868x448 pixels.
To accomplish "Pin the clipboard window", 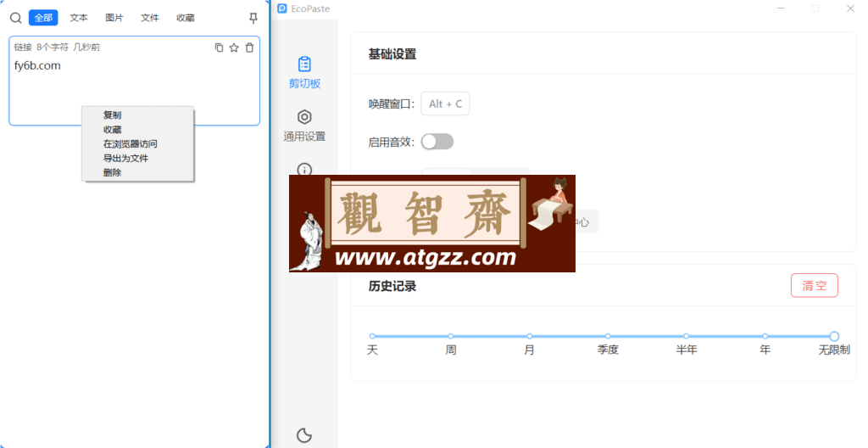I will pyautogui.click(x=253, y=18).
